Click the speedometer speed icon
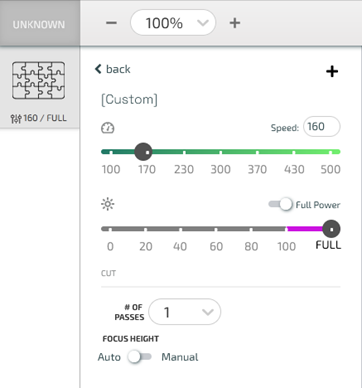 tap(108, 128)
